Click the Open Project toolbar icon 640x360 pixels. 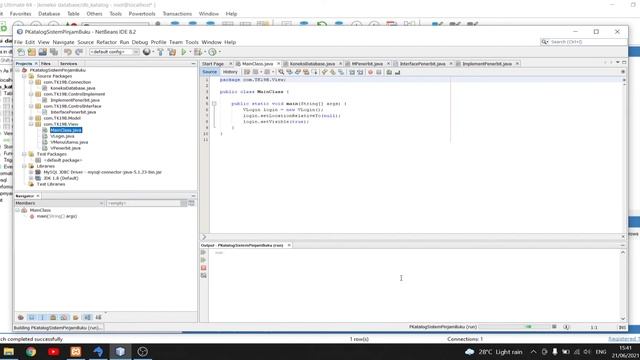42,52
